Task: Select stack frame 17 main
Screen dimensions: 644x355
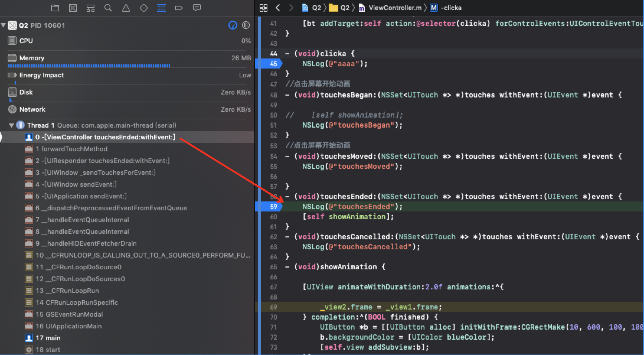Action: pyautogui.click(x=48, y=338)
